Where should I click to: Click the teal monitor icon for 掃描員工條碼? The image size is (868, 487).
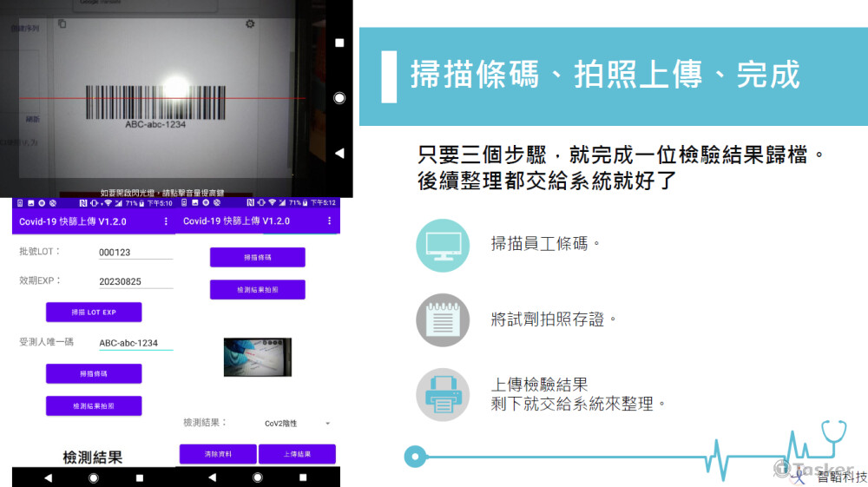point(443,245)
